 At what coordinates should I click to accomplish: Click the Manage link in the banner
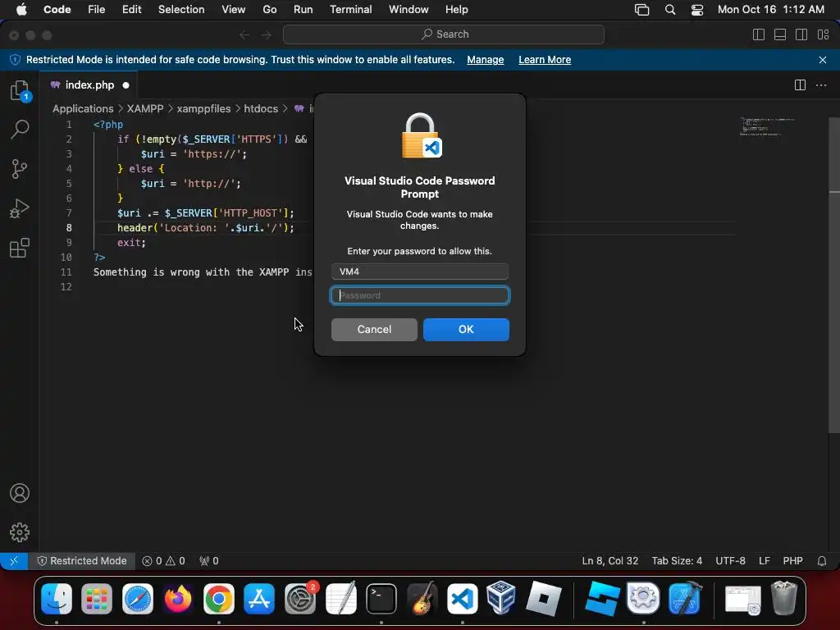click(486, 60)
